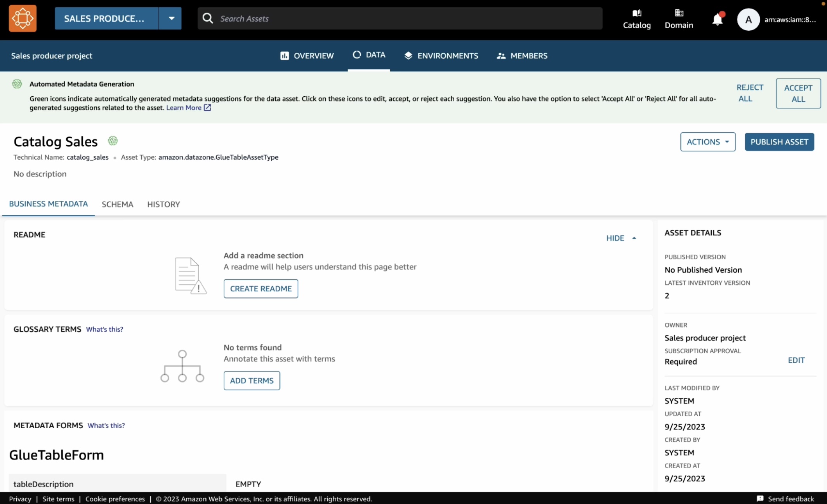The width and height of the screenshot is (827, 504).
Task: Click REJECT ALL suggestions
Action: pyautogui.click(x=749, y=93)
